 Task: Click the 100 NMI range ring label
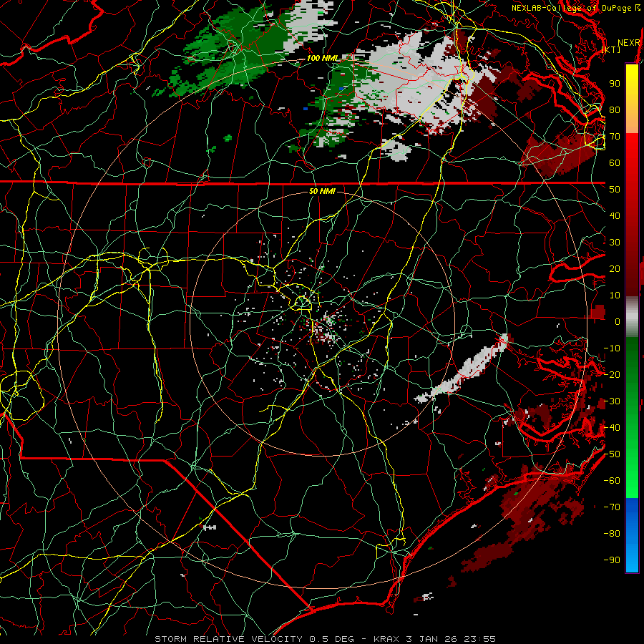coord(323,59)
